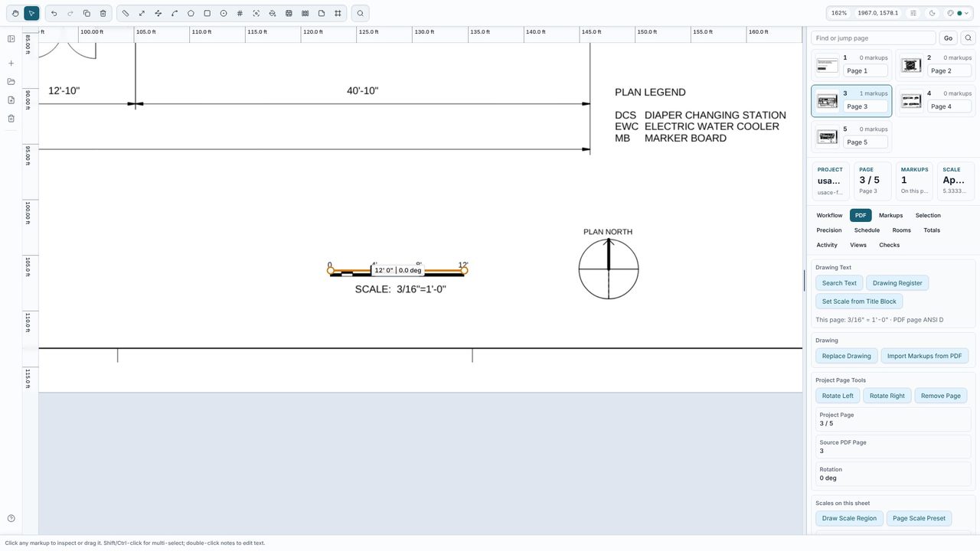Click the Draw Scale Region button
The image size is (980, 551).
point(849,518)
